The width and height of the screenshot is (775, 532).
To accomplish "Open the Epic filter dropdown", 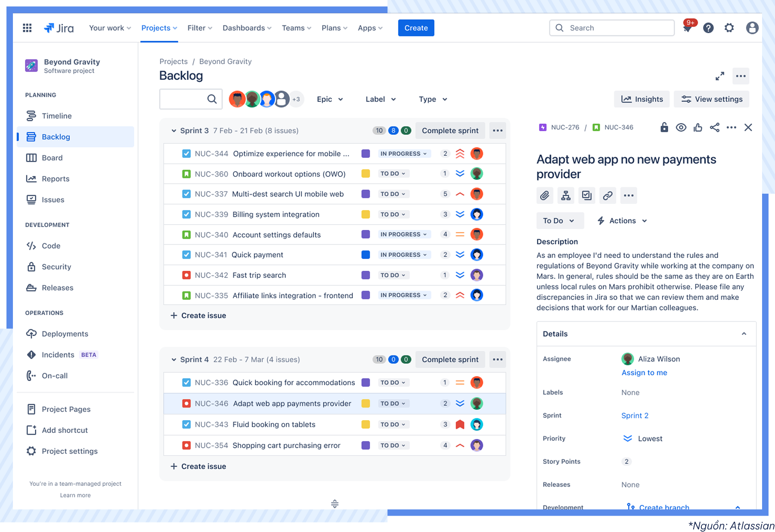I will (x=330, y=99).
